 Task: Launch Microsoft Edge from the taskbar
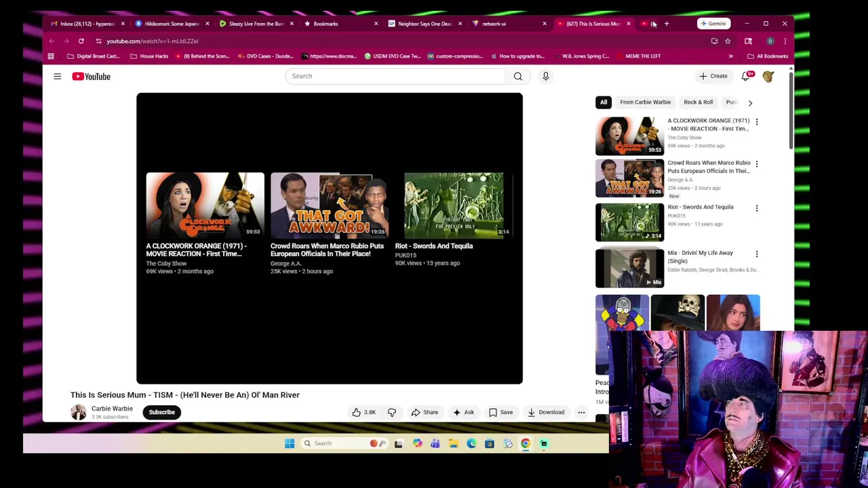pos(471,443)
